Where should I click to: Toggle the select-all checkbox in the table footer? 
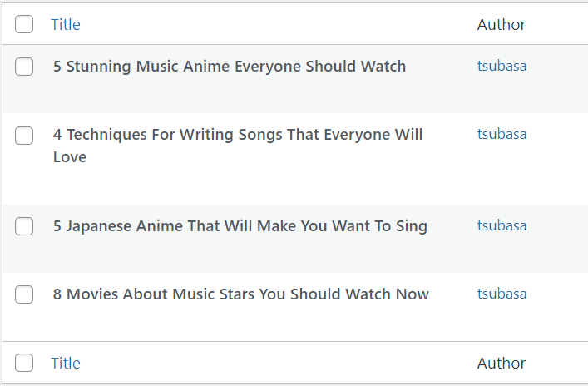click(x=24, y=363)
